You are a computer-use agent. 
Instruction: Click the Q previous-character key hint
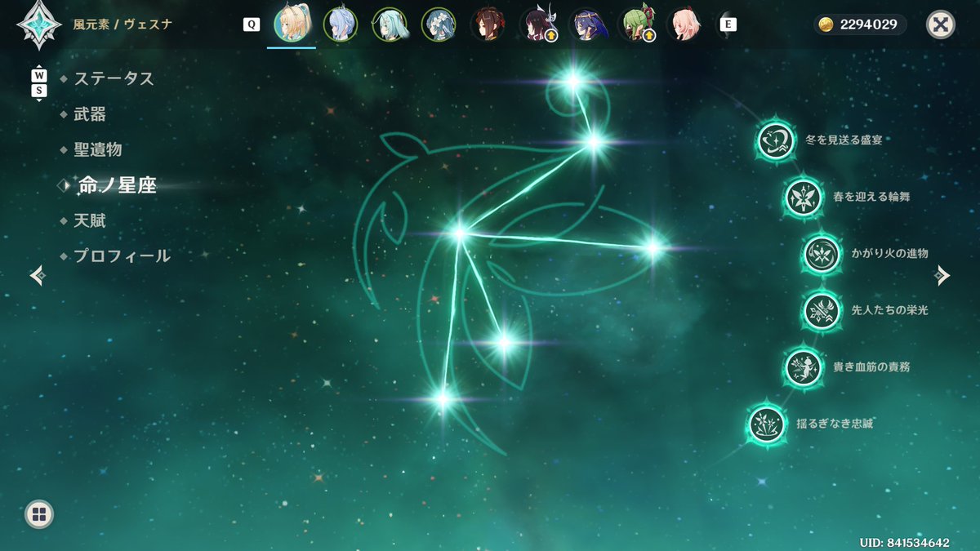252,24
